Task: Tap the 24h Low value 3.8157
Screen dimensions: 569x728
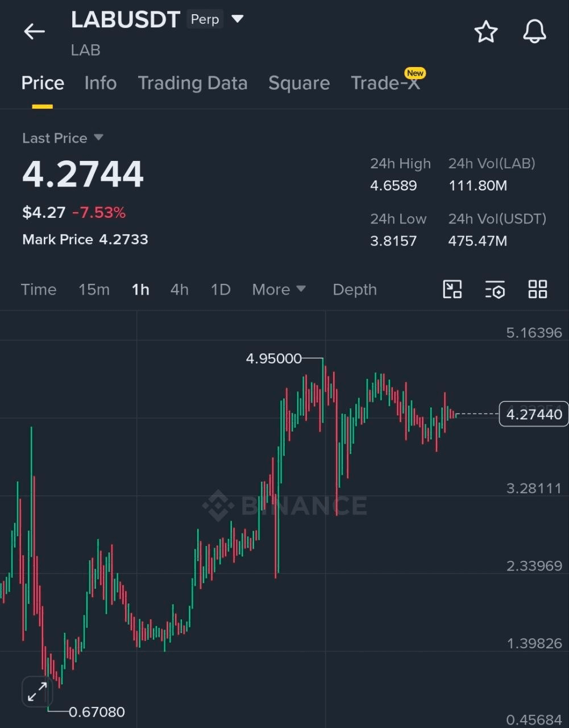Action: point(393,241)
